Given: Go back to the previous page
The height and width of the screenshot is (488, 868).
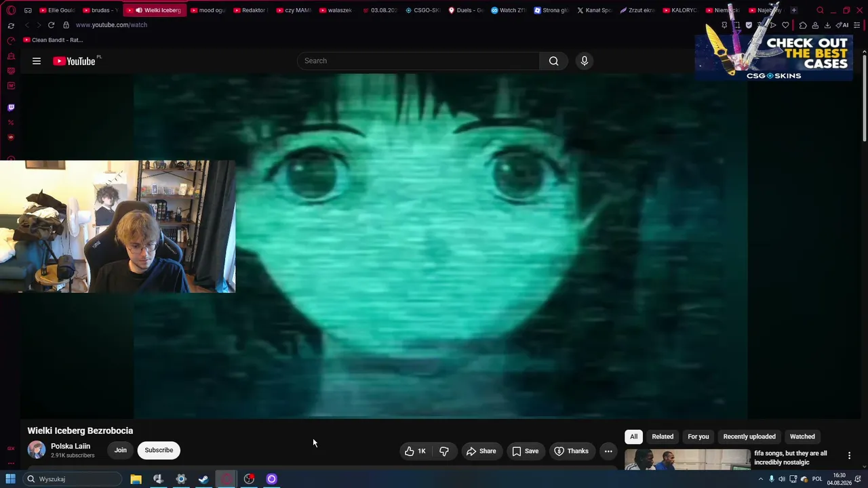Looking at the screenshot, I should tap(27, 25).
